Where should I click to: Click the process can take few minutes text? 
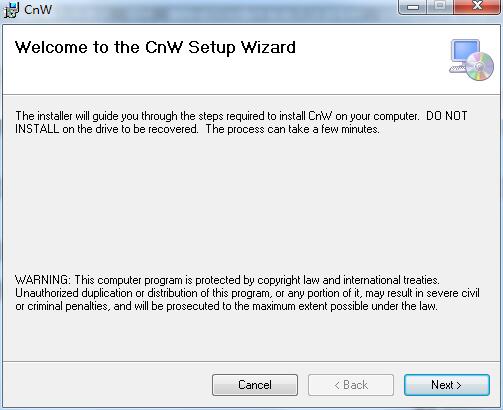(292, 129)
